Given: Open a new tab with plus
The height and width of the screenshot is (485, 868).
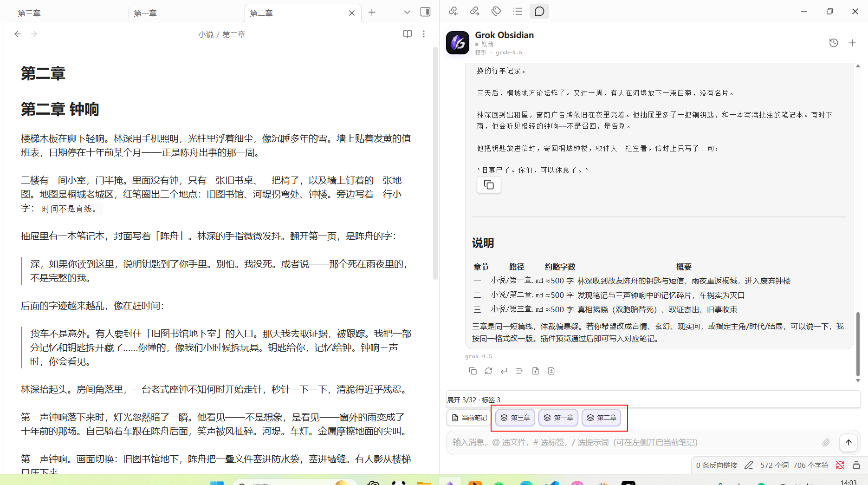Looking at the screenshot, I should (x=372, y=13).
